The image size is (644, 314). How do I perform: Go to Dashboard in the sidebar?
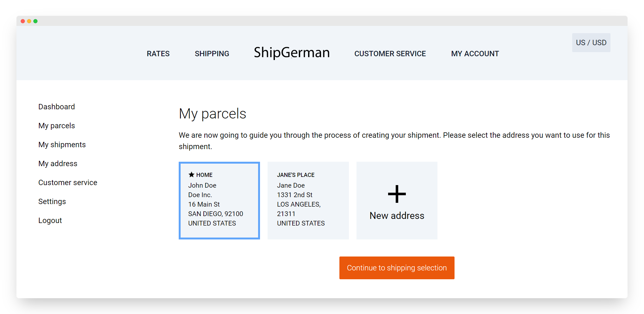57,107
